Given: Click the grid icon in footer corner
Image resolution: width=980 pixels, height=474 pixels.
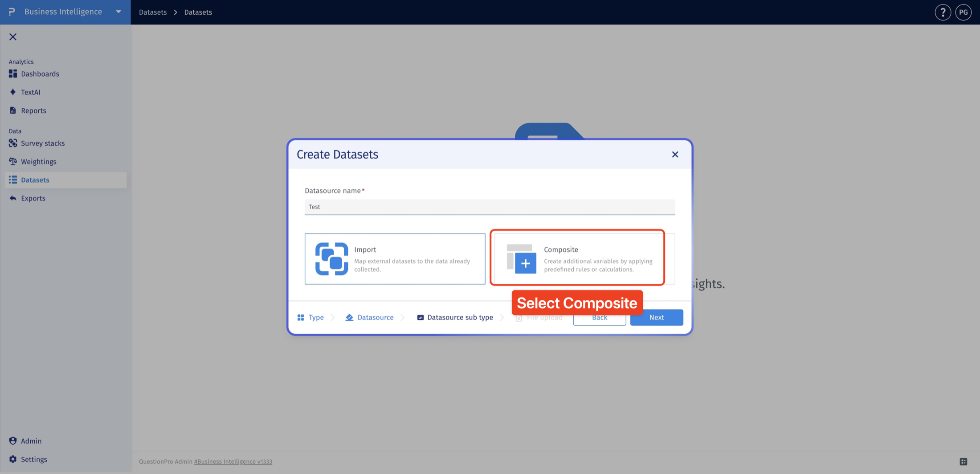Looking at the screenshot, I should tap(964, 462).
